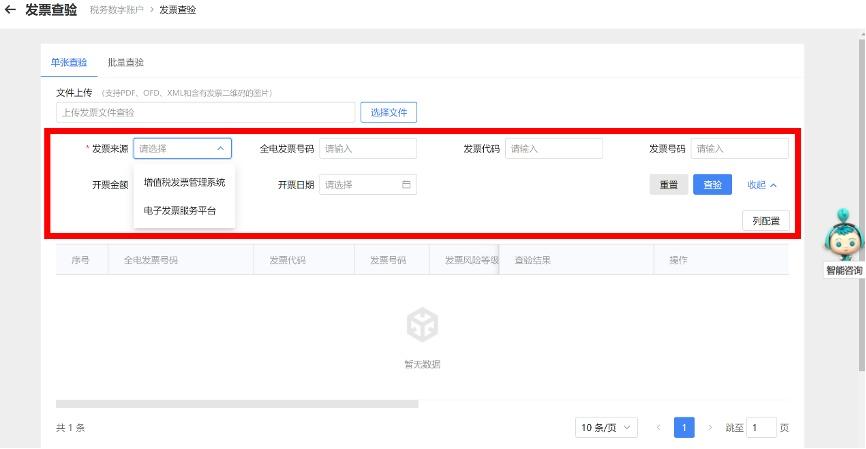866x449 pixels.
Task: Click the 全电发票号码 input field
Action: click(x=367, y=149)
